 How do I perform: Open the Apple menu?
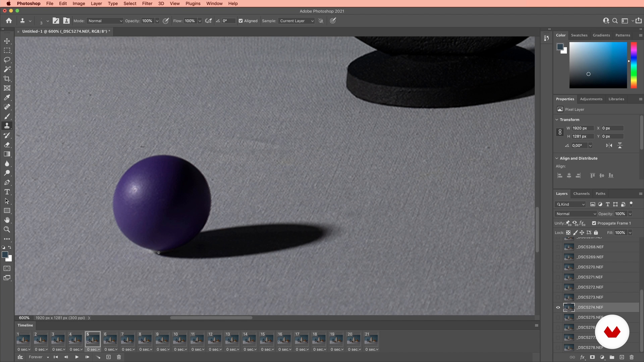point(8,3)
